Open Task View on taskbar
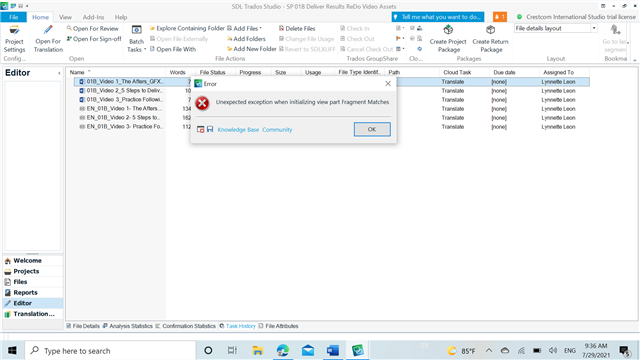The image size is (640, 360). tap(232, 350)
